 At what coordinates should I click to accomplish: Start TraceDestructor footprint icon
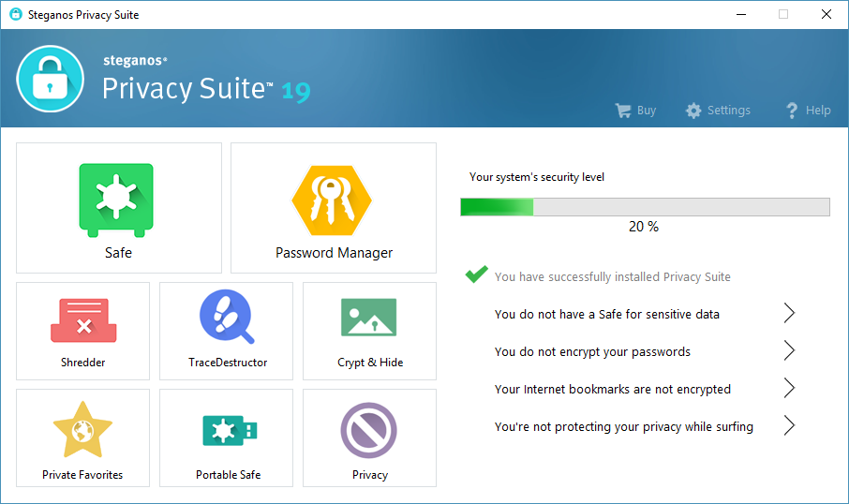227,318
